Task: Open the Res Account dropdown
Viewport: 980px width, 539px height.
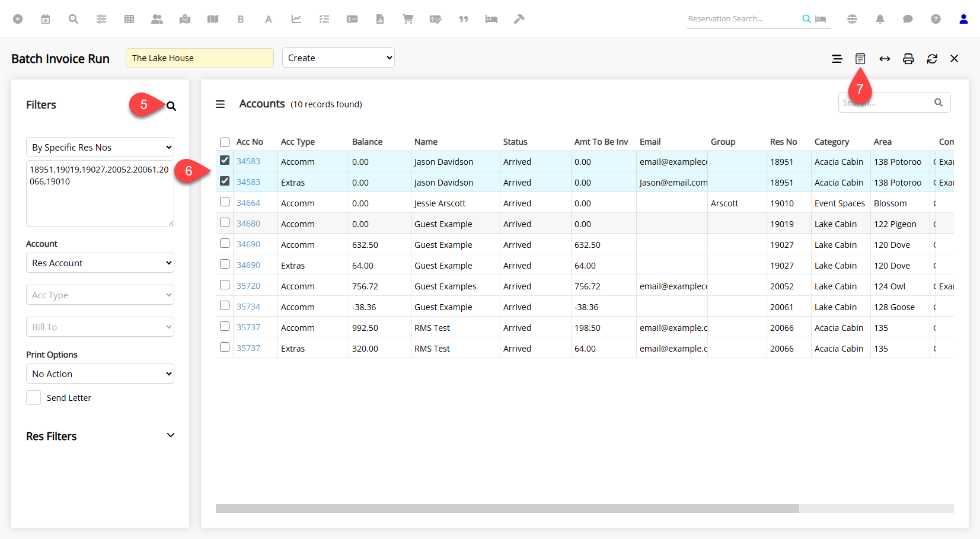Action: pyautogui.click(x=100, y=263)
